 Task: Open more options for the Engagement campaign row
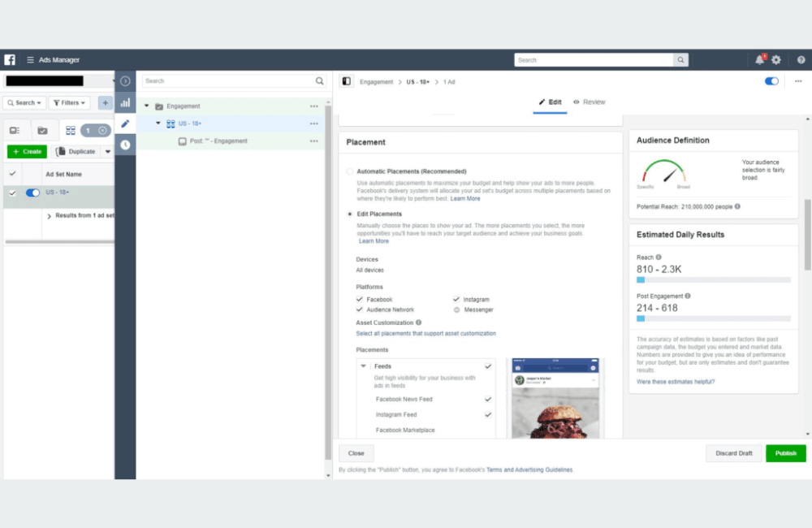click(313, 106)
